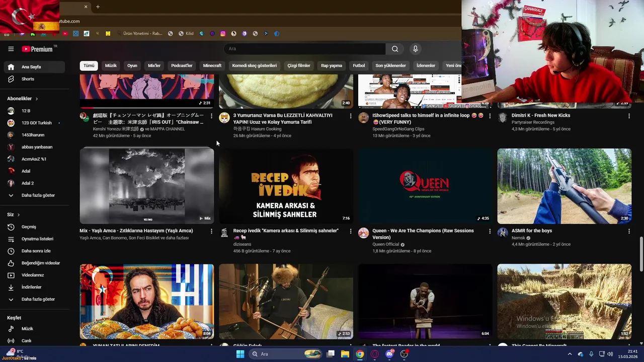Open abbas yarıbasan subscription
The height and width of the screenshot is (362, 644).
click(34, 147)
